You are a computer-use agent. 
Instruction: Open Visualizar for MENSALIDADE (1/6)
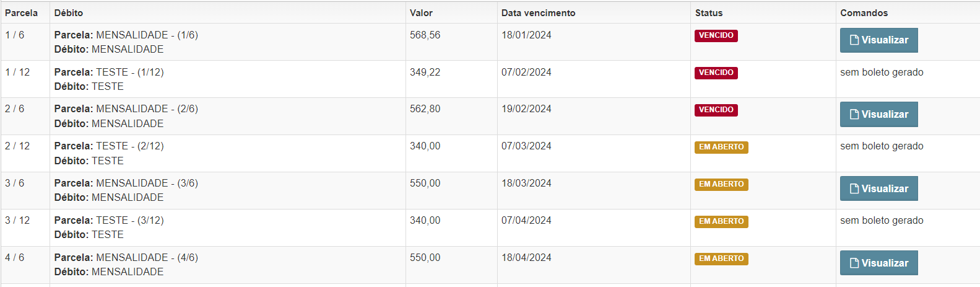pyautogui.click(x=878, y=40)
